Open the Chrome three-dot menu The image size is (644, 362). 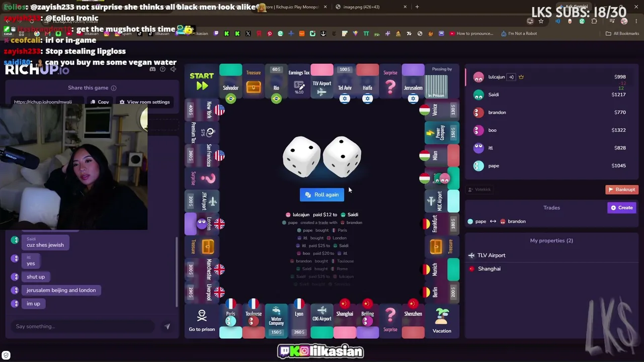click(636, 21)
